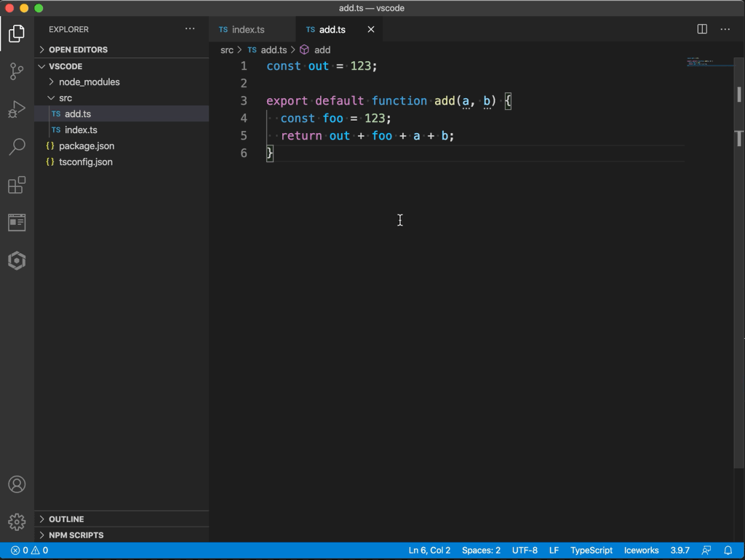Close the add.ts editor tab
This screenshot has height=560, width=745.
371,30
